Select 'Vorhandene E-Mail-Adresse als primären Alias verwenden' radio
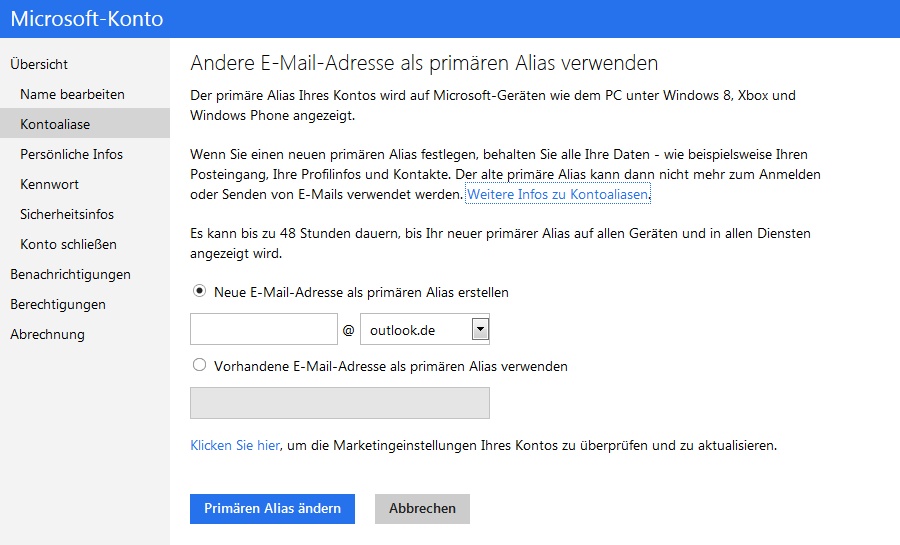900x545 pixels. (199, 366)
